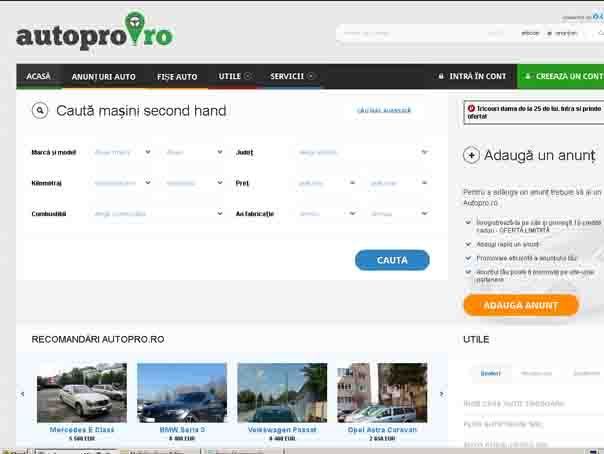Open the Căutare avansată link
The width and height of the screenshot is (604, 454).
tap(384, 111)
